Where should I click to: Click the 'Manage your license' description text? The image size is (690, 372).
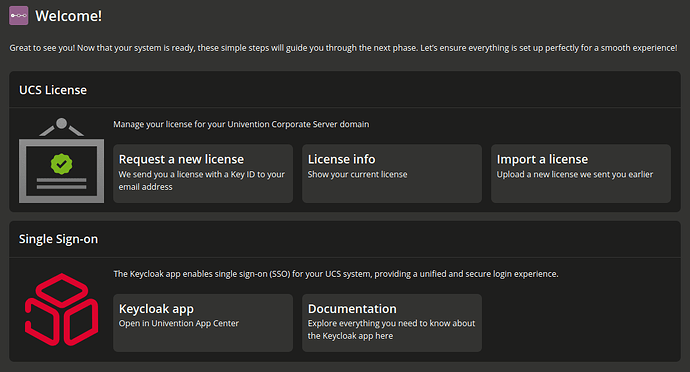click(x=241, y=124)
